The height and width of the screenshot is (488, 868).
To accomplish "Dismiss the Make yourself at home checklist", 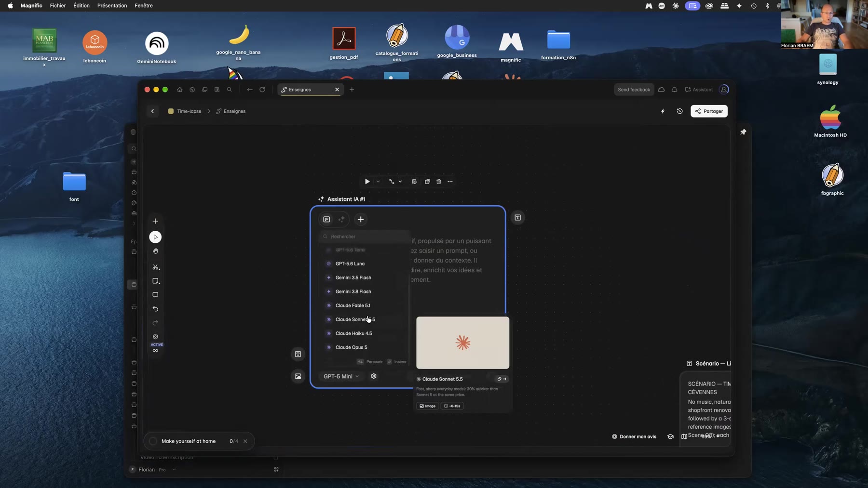I will coord(245,441).
